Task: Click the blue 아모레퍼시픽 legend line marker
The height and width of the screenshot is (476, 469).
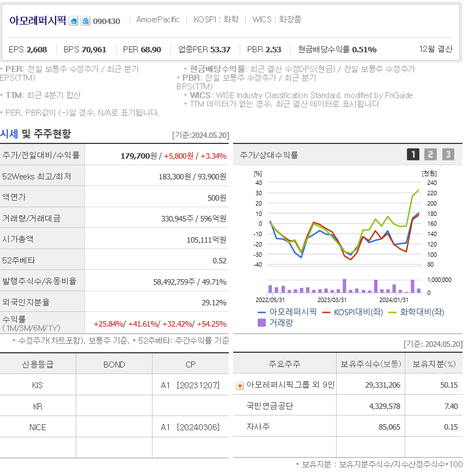Action: [x=261, y=312]
